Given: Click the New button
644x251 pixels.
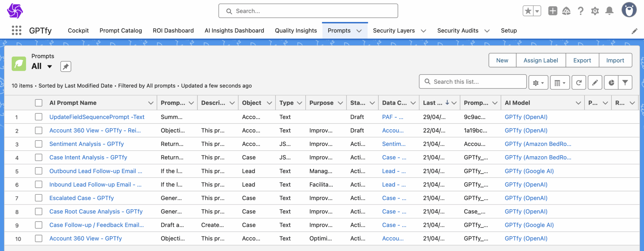Looking at the screenshot, I should [x=502, y=60].
